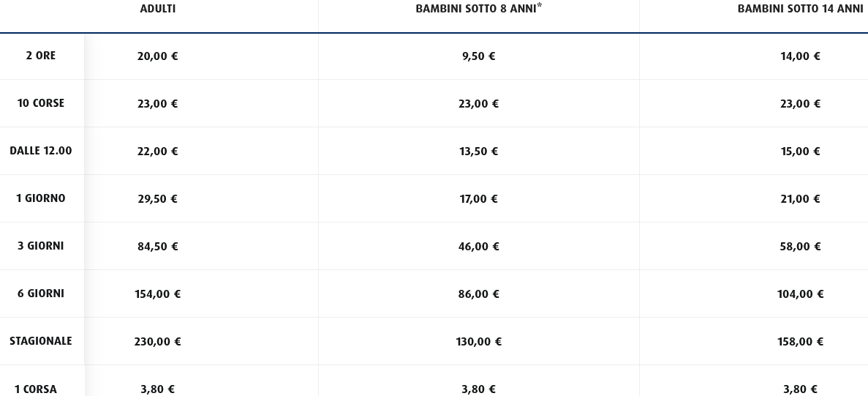Screen dimensions: 868x396
Task: Select the 1 GIORNO row label
Action: coord(41,198)
